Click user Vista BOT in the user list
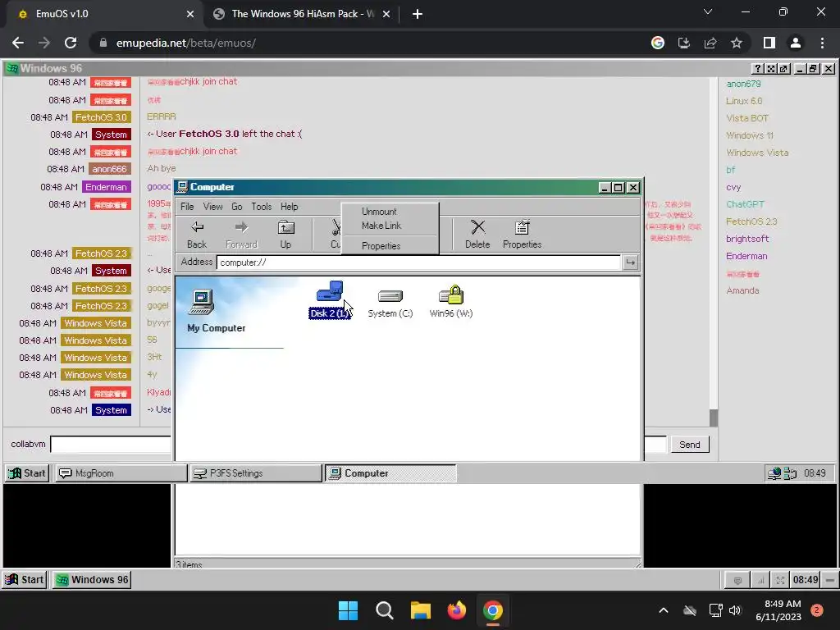The height and width of the screenshot is (630, 840). pyautogui.click(x=747, y=118)
